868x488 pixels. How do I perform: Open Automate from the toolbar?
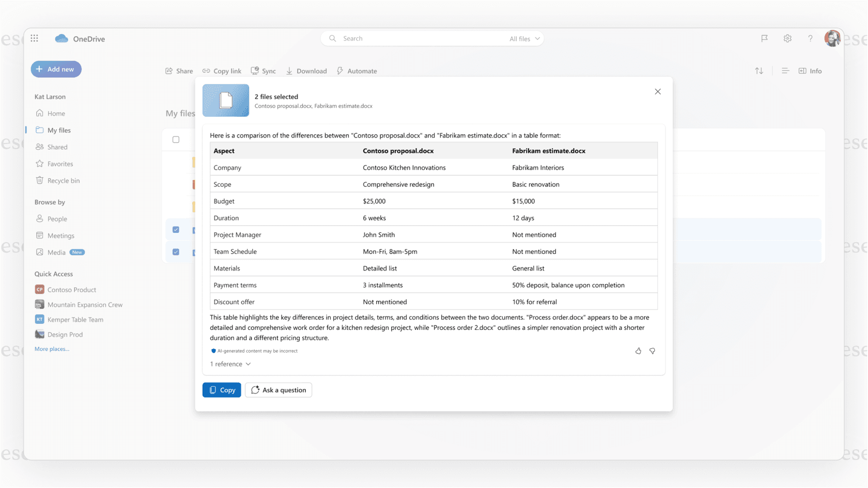(x=357, y=71)
